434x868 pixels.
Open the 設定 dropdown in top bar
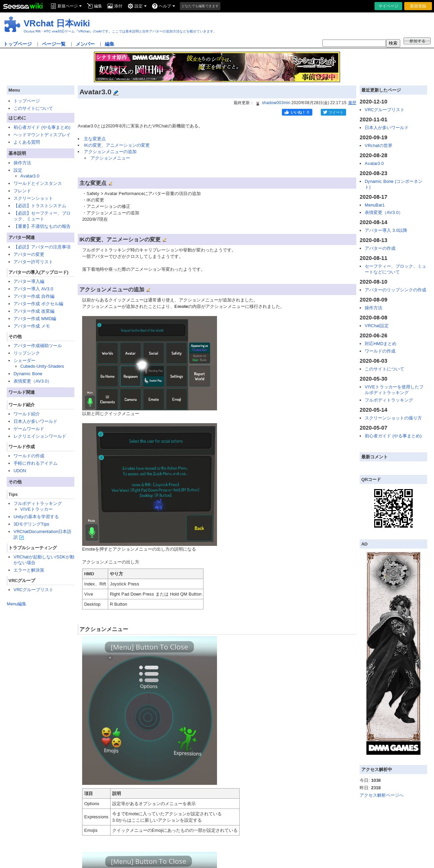pos(137,6)
